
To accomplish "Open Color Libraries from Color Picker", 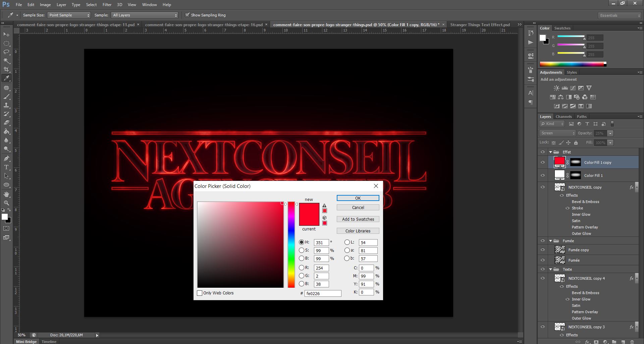I will tap(358, 231).
